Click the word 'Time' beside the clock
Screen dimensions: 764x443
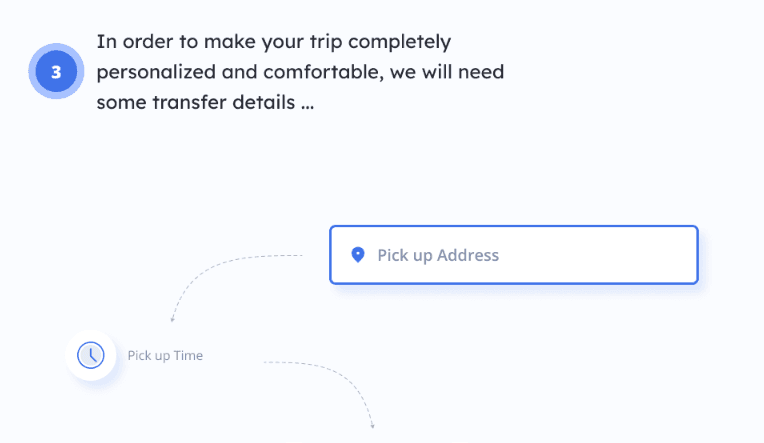point(188,355)
